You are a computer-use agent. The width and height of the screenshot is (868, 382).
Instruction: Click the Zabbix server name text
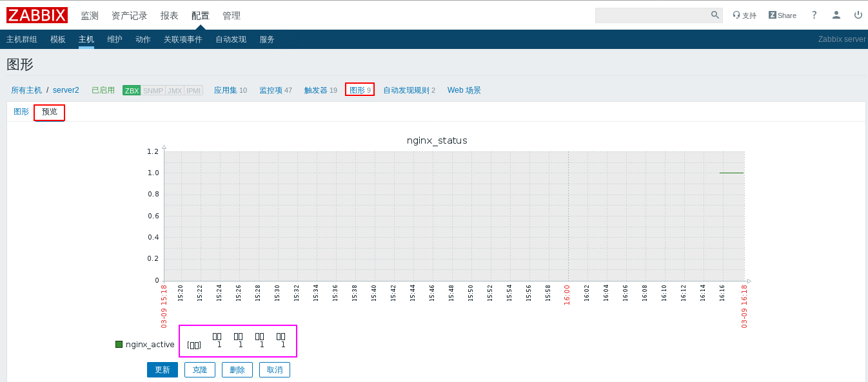click(842, 39)
